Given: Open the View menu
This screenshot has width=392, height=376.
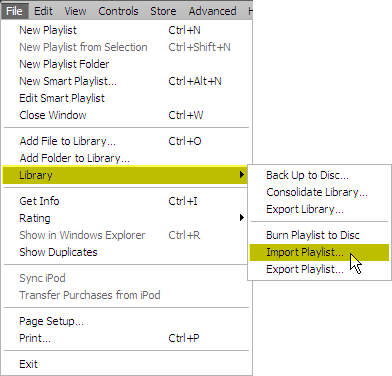Looking at the screenshot, I should (75, 11).
